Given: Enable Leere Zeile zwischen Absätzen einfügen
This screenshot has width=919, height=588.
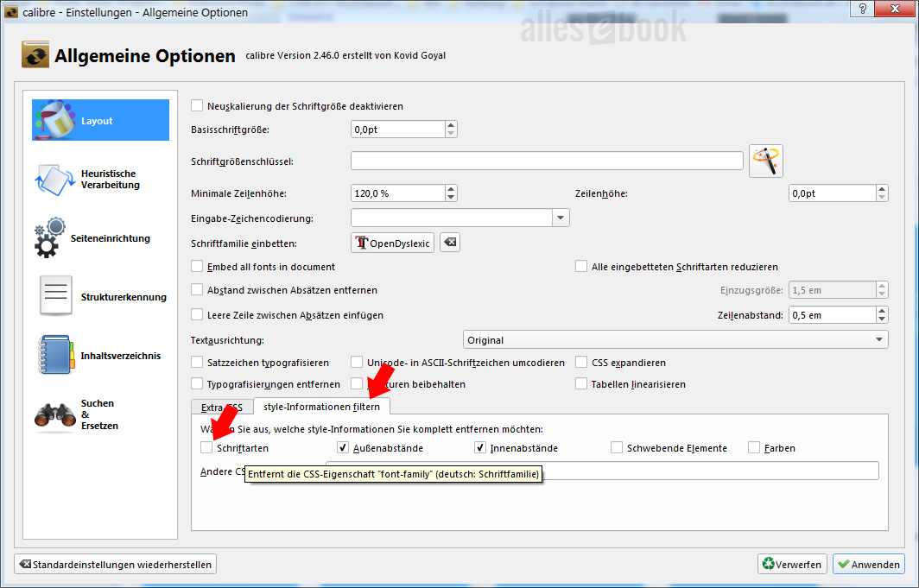Looking at the screenshot, I should 197,314.
